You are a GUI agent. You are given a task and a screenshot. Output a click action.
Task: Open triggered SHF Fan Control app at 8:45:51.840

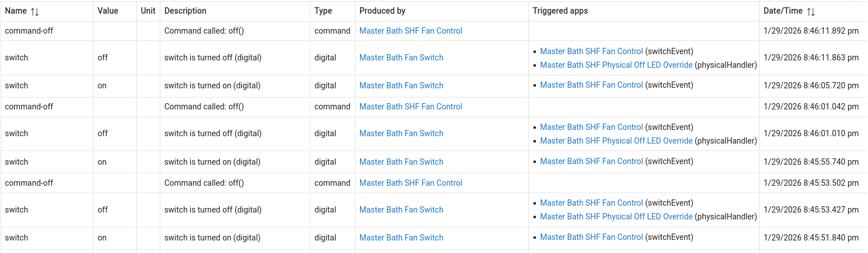(x=591, y=237)
